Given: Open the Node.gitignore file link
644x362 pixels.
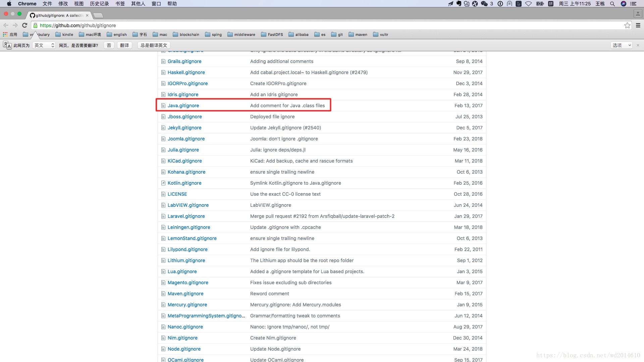Looking at the screenshot, I should [184, 349].
